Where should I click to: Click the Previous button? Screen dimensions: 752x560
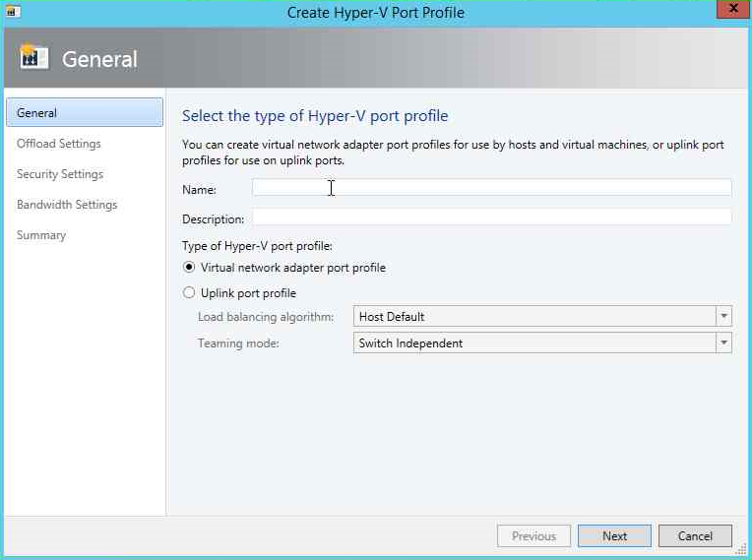pyautogui.click(x=533, y=536)
